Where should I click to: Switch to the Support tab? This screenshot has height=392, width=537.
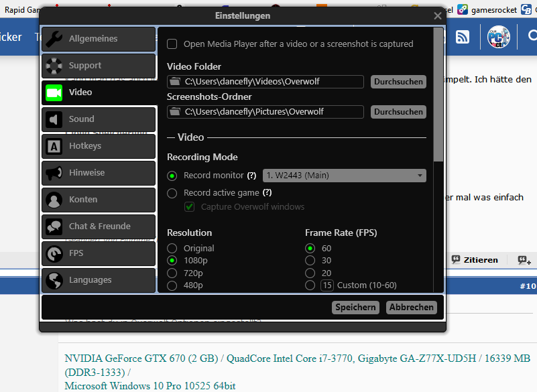pos(99,66)
